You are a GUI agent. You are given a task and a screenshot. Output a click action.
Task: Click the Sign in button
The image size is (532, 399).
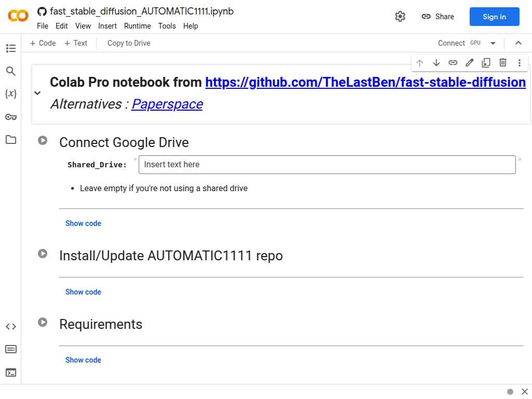click(x=494, y=17)
